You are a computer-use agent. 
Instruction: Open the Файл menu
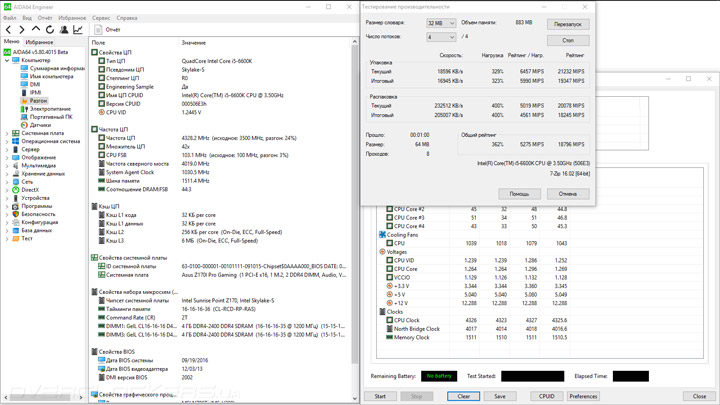click(x=10, y=18)
